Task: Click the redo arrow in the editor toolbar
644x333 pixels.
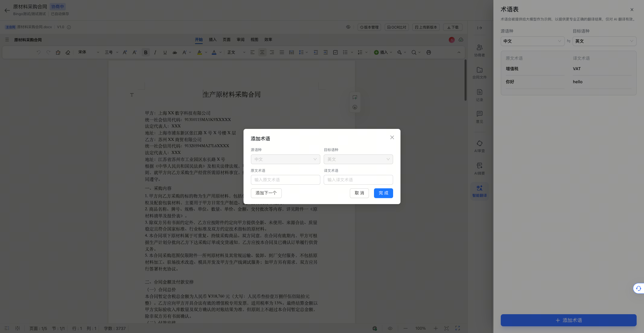Action: (48, 52)
